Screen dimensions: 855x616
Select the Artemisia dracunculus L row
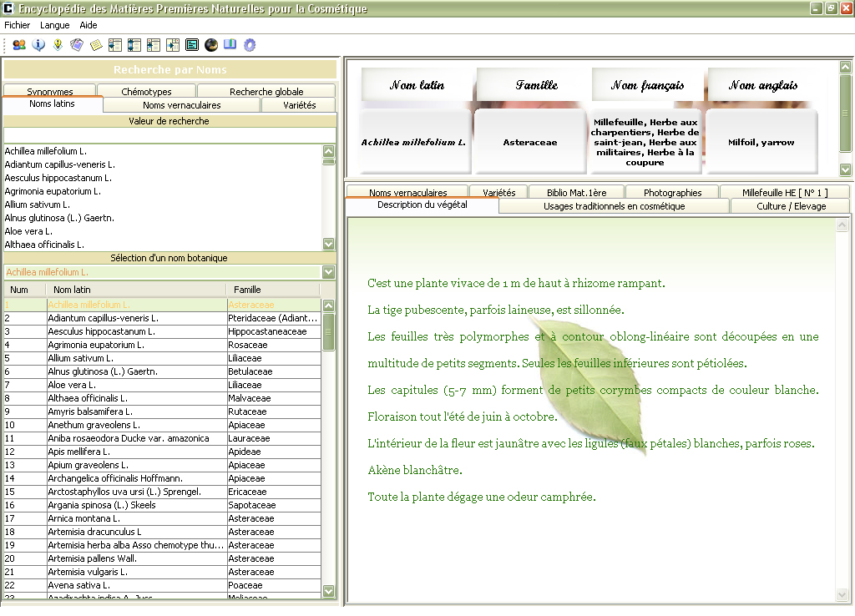pos(162,532)
